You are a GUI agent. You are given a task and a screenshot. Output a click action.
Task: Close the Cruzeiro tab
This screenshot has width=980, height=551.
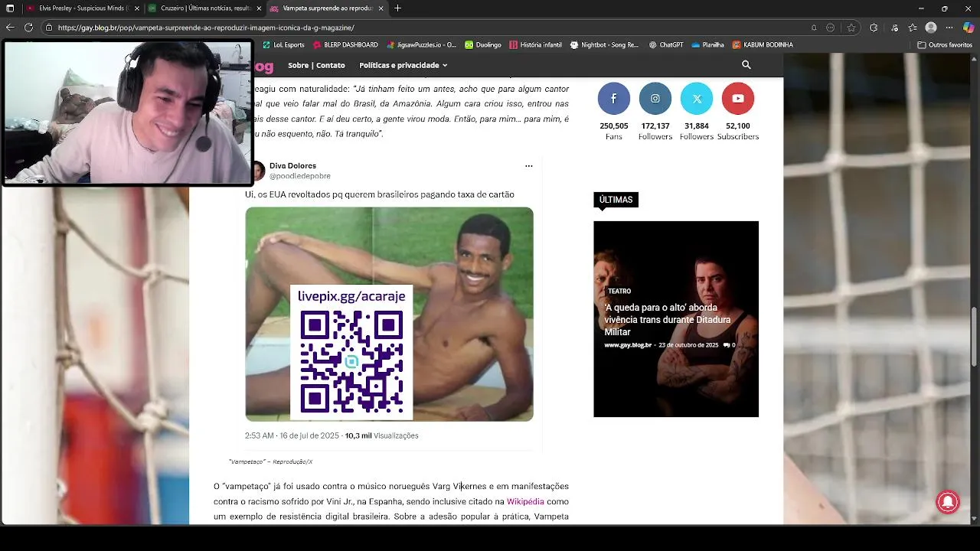click(x=259, y=8)
